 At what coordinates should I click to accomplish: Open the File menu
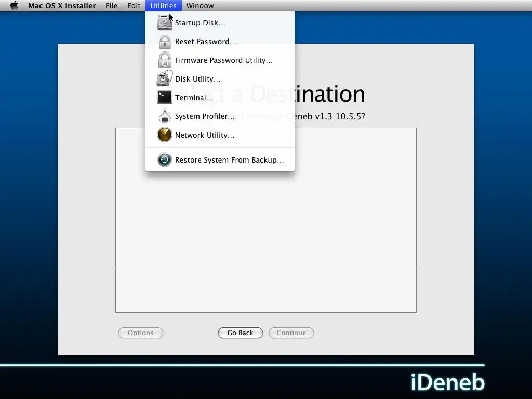click(111, 5)
